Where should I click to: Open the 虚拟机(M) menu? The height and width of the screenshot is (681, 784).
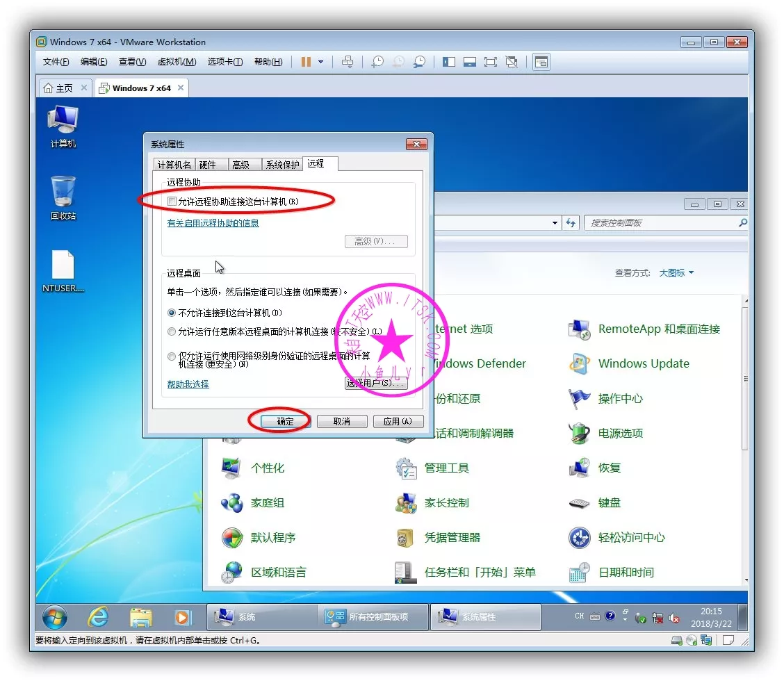177,62
